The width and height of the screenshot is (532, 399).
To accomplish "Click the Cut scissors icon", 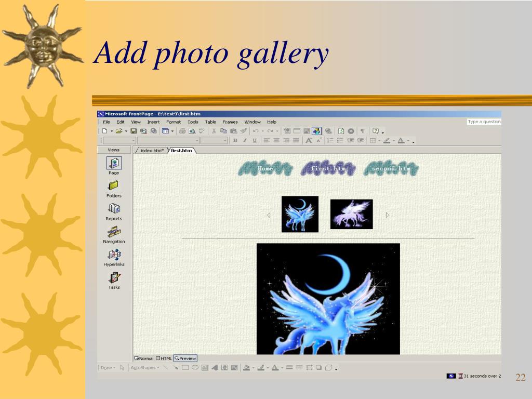I will coord(214,131).
